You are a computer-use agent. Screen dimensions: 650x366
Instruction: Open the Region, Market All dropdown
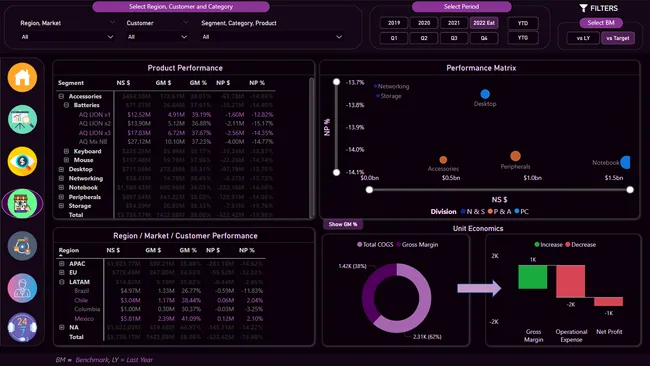(x=67, y=37)
